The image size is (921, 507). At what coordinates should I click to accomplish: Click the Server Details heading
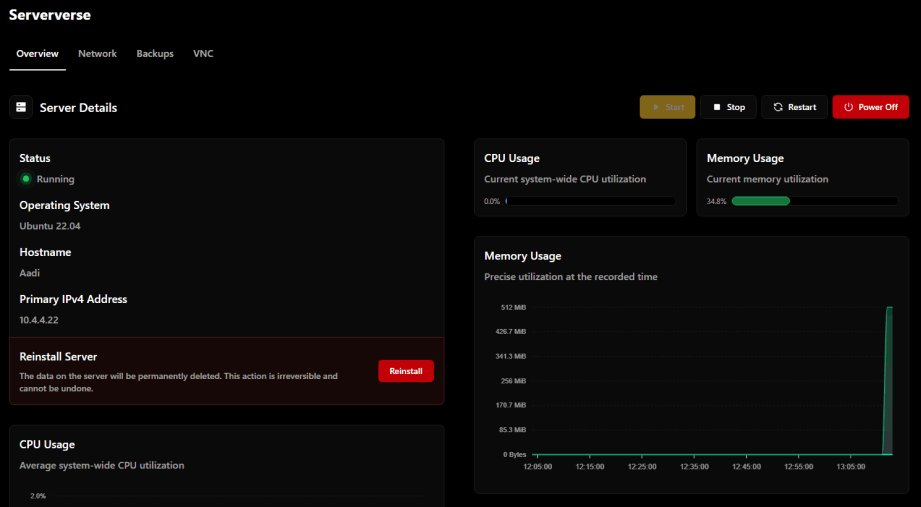coord(78,108)
